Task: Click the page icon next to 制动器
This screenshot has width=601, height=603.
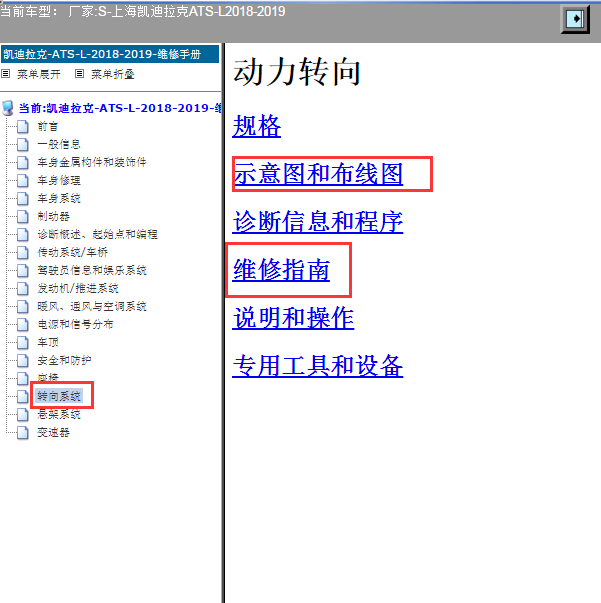Action: coord(23,217)
